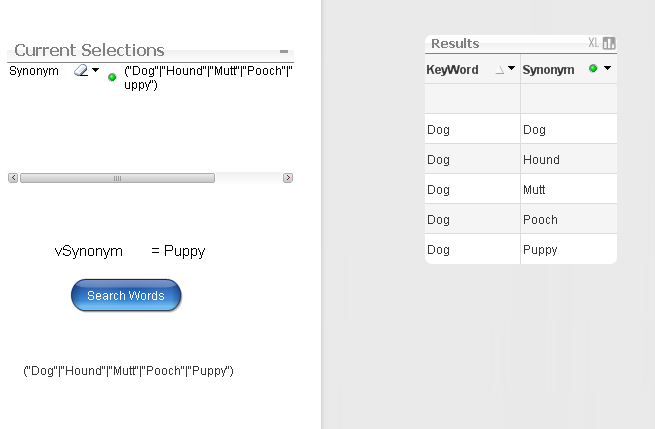The image size is (655, 429).
Task: Click the eraser icon to clear Synonym selection
Action: click(81, 71)
